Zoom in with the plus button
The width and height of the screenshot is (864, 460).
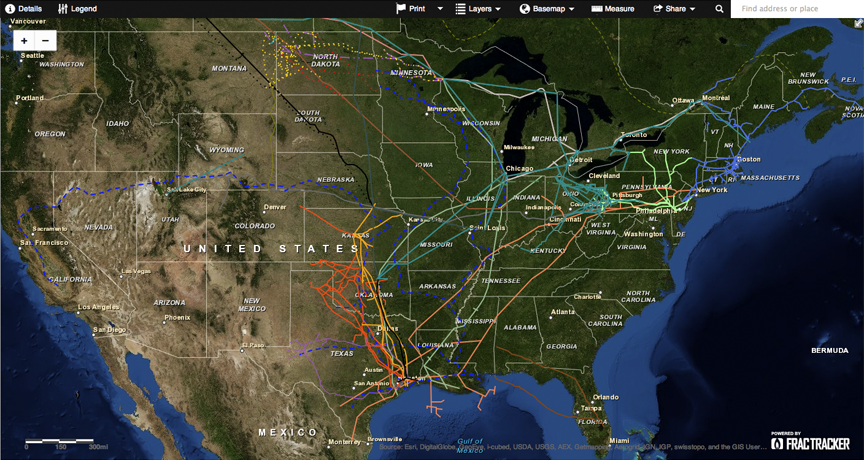click(x=25, y=41)
